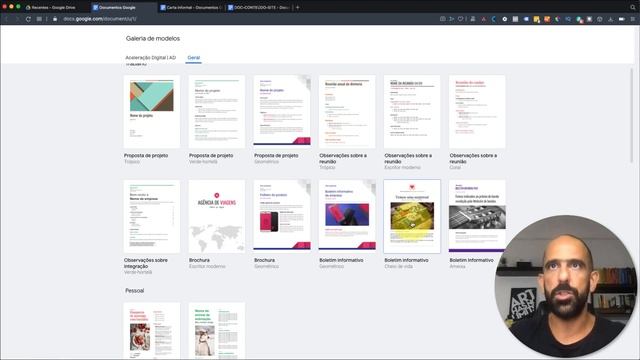The width and height of the screenshot is (640, 360).
Task: Open Observações sobre a reunião Escritor moderno thumbnail
Action: 412,111
